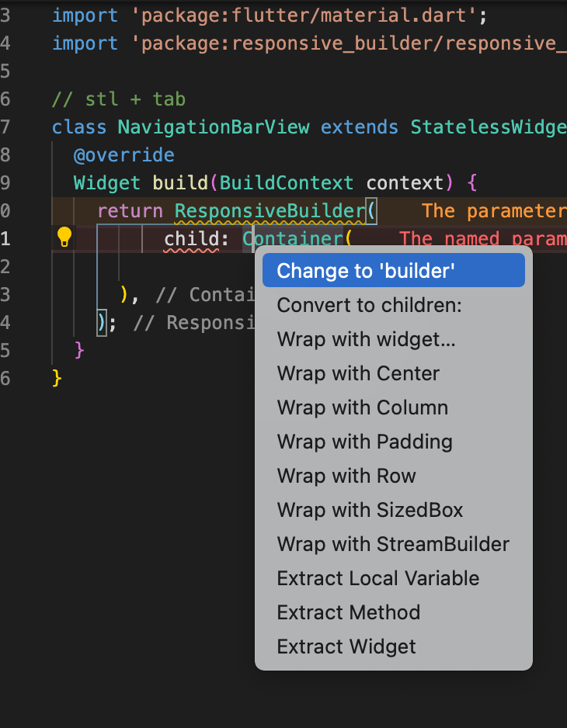Click NavigationBarView class name
The image size is (567, 728).
click(x=214, y=127)
